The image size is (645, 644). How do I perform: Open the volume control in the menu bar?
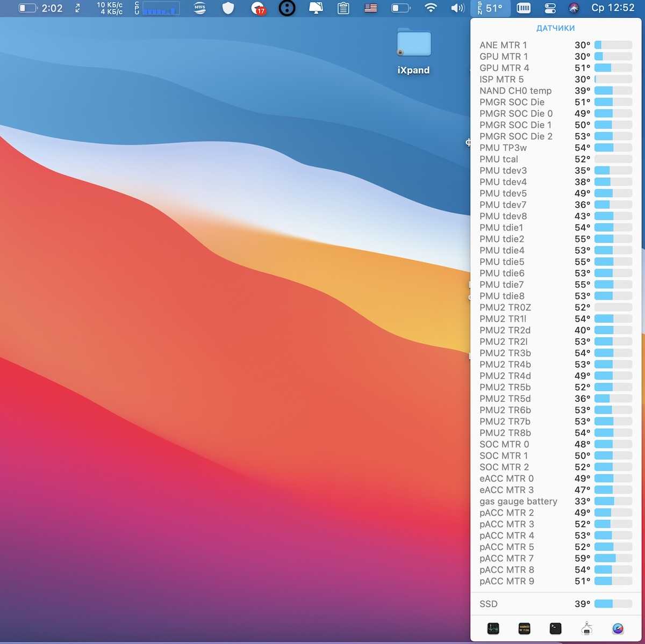click(x=457, y=8)
